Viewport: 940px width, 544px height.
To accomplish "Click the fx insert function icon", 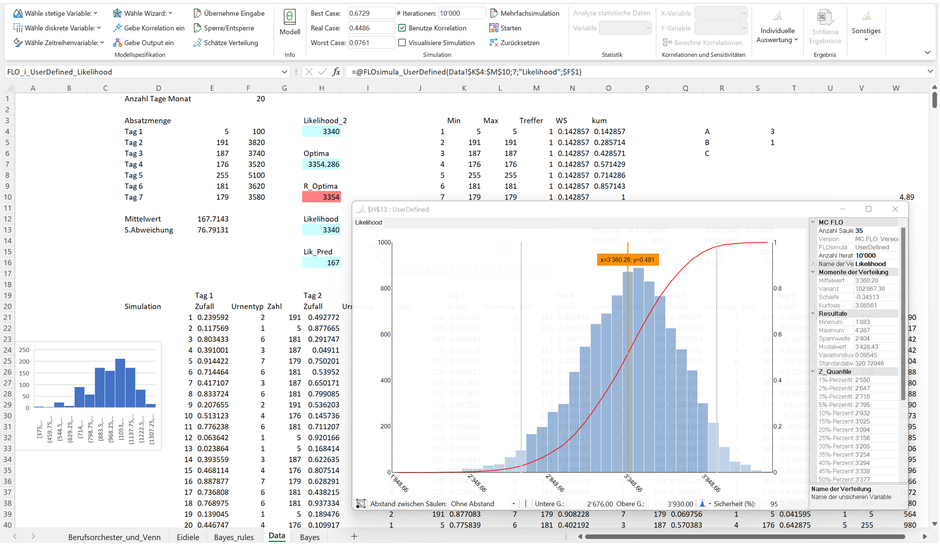I will 336,71.
